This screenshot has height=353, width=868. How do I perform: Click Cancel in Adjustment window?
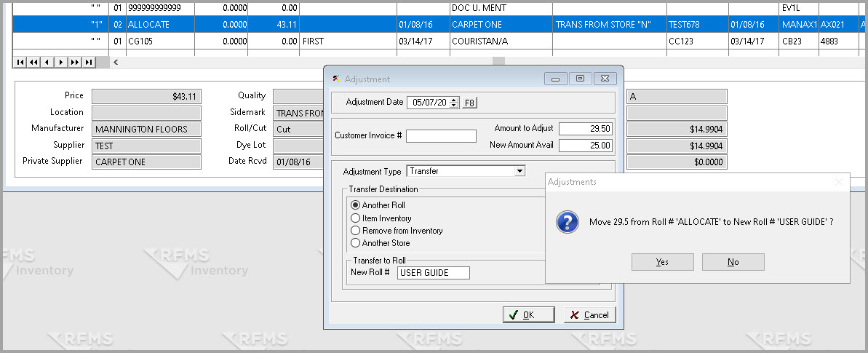pyautogui.click(x=589, y=314)
